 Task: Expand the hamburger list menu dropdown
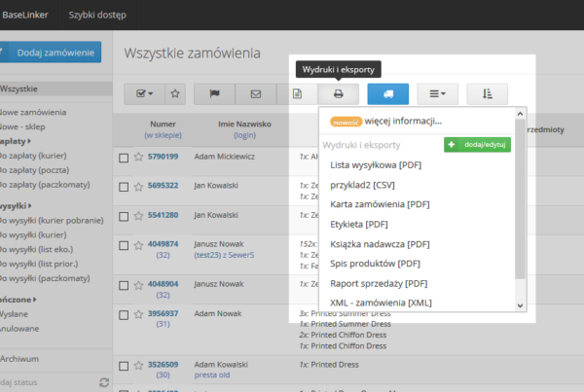[x=437, y=94]
